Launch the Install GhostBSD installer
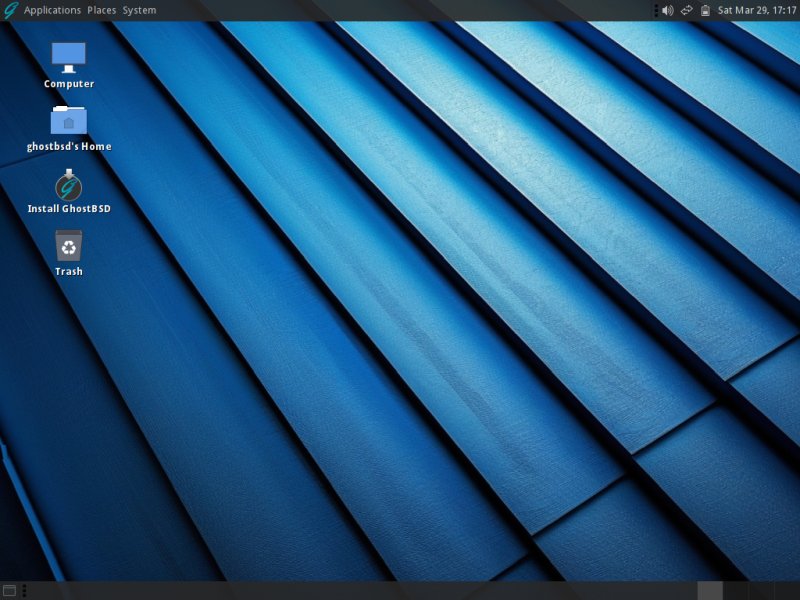800x600 pixels. (67, 186)
